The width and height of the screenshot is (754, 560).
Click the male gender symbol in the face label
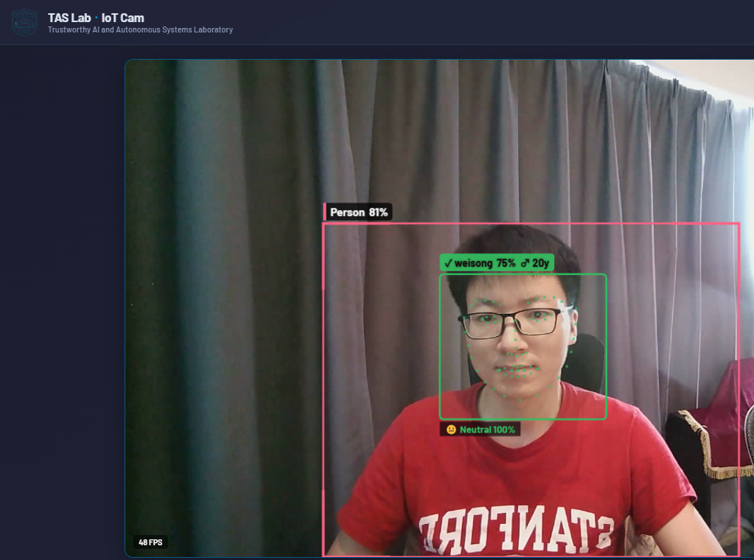pyautogui.click(x=526, y=262)
